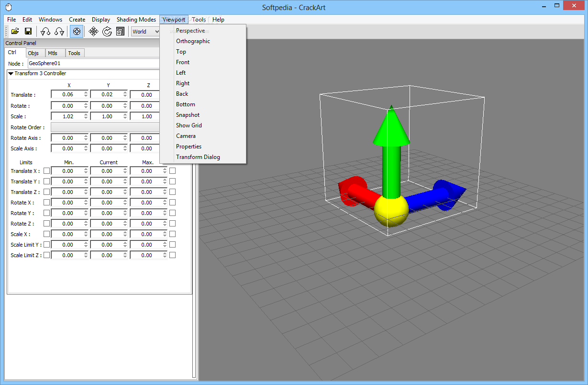Tick the Scale X maximum limit checkbox
Viewport: 588px width, 385px height.
tap(172, 234)
